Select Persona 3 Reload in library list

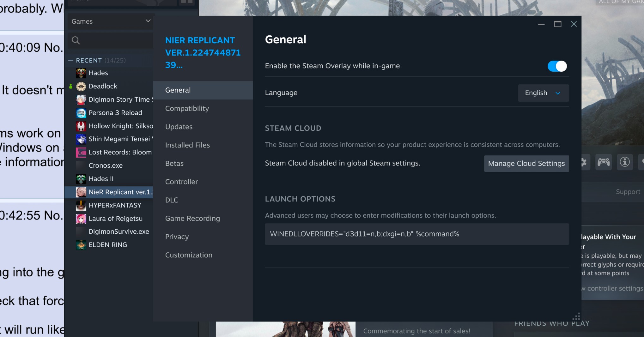109,113
